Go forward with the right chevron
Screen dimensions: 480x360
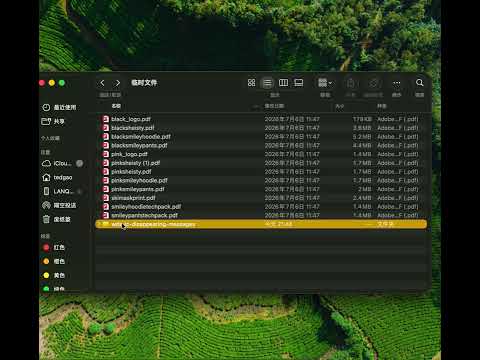(117, 83)
